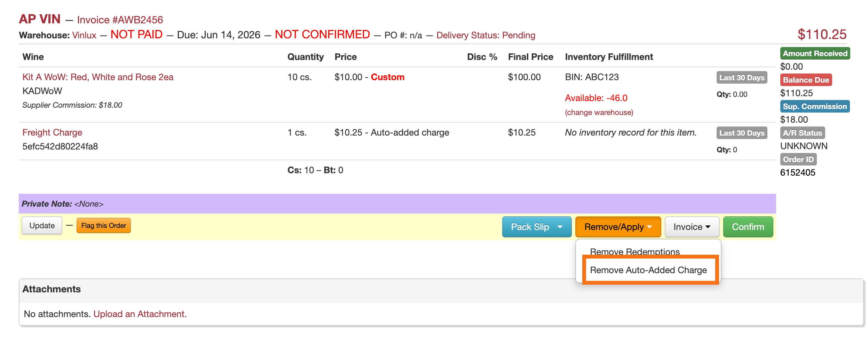Viewport: 868px width, 338px height.
Task: Click the BIN: ABC123 text
Action: pyautogui.click(x=592, y=77)
